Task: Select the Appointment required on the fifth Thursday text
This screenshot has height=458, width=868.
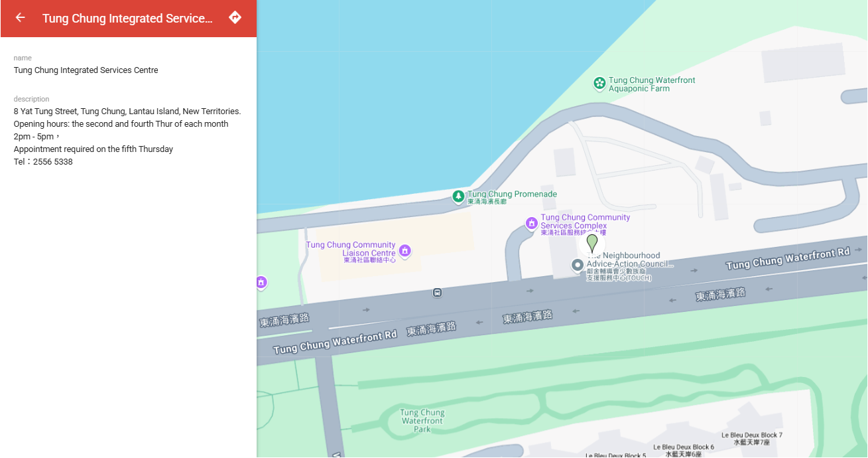Action: coord(93,149)
